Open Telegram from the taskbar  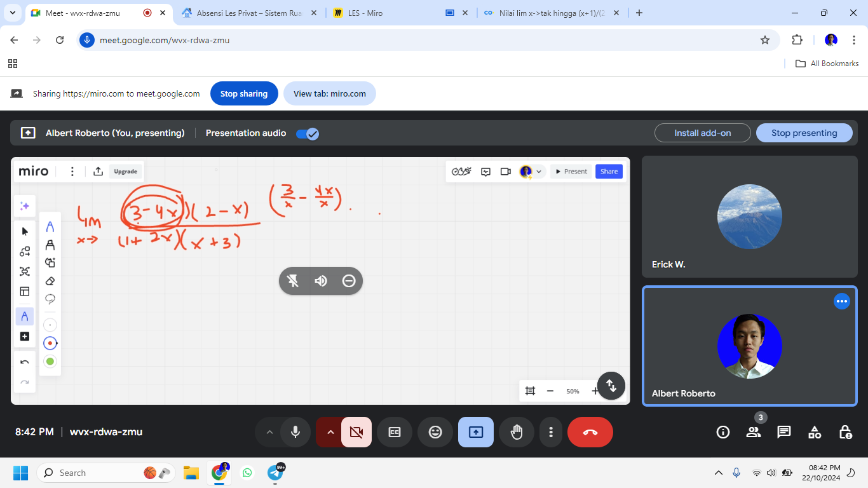pos(275,473)
